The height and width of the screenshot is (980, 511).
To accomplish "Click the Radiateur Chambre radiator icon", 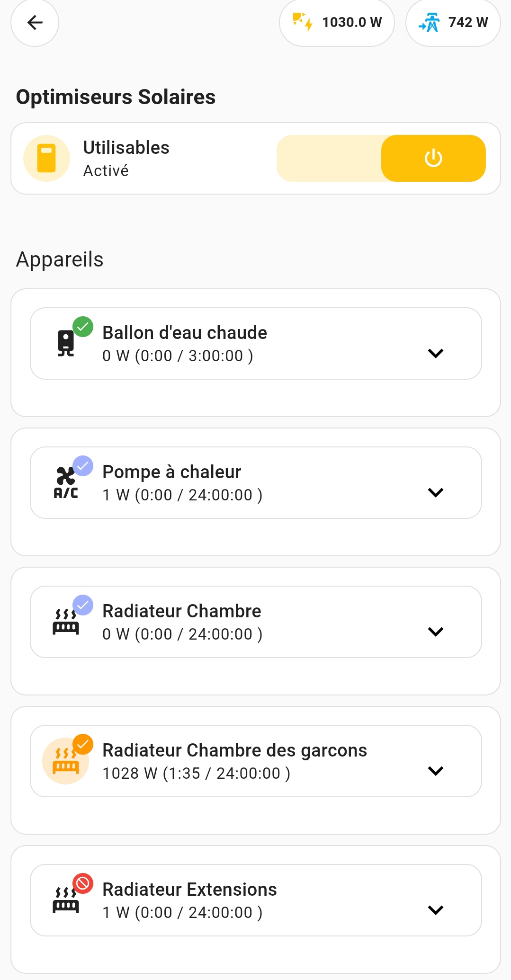I will (66, 622).
